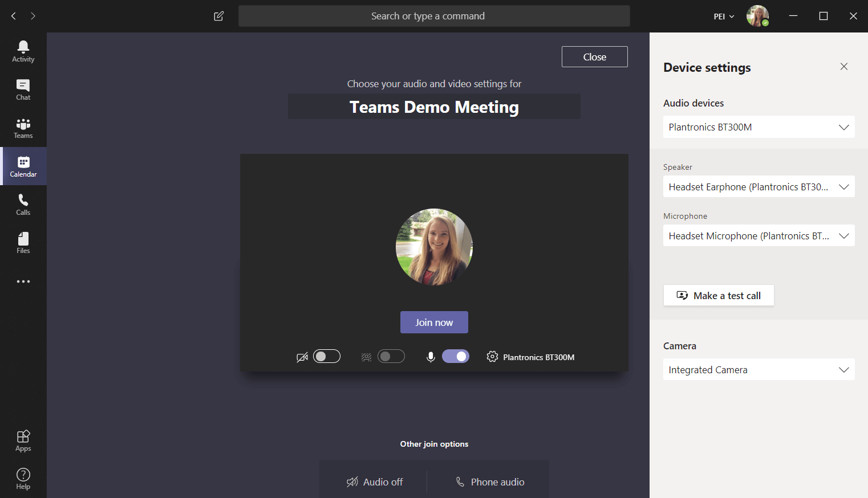Turn on background blur
Viewport: 868px width, 498px height.
pos(391,356)
